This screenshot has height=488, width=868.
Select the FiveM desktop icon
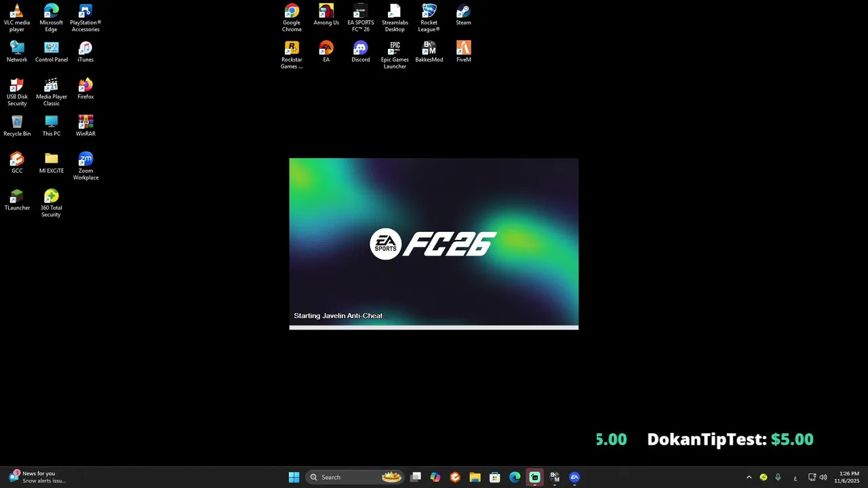[464, 52]
